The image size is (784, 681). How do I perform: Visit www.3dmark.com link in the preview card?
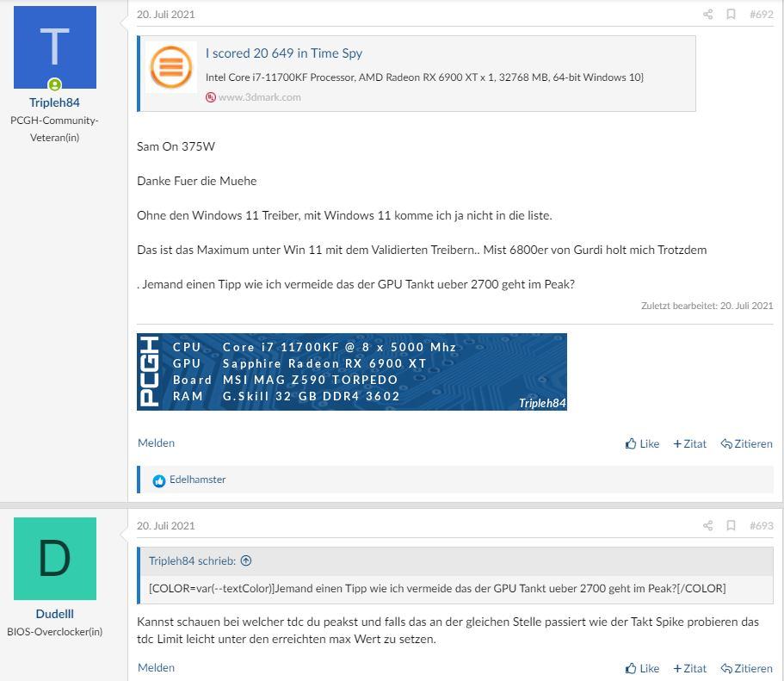click(x=260, y=97)
